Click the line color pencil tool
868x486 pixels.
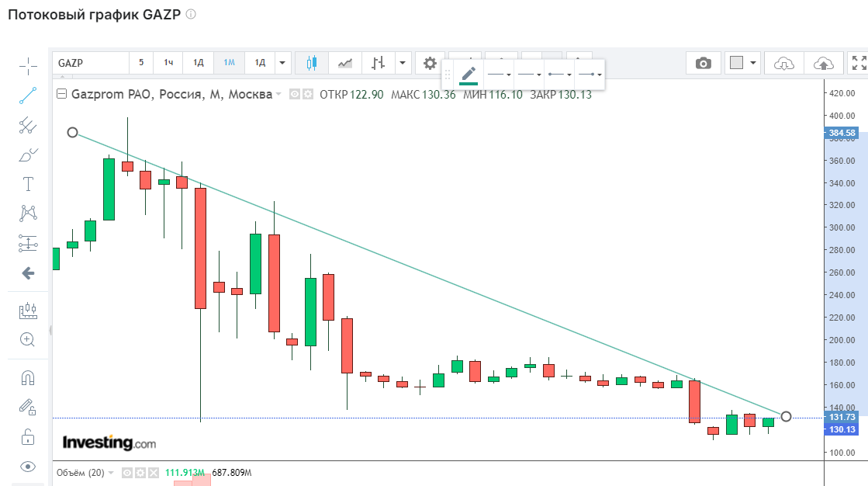469,75
